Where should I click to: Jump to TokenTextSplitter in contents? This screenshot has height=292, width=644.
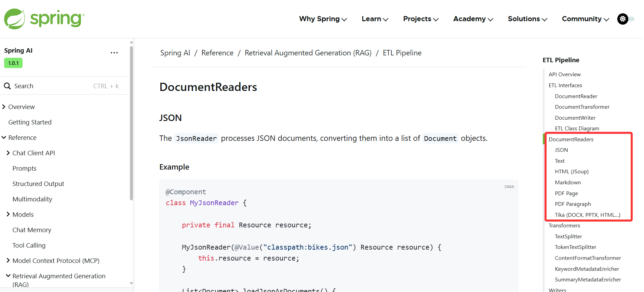(576, 247)
